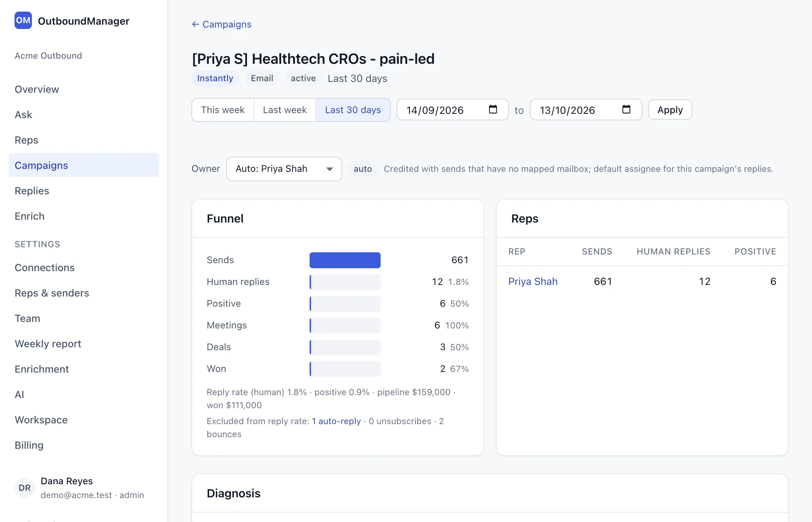Open Team settings
Screen dimensions: 812x522
click(x=84, y=318)
